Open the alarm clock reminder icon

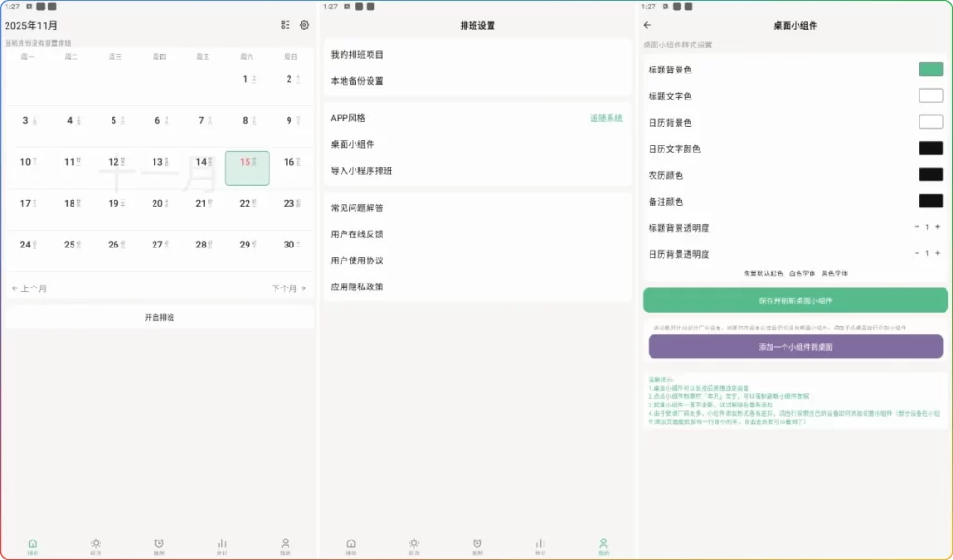(158, 542)
